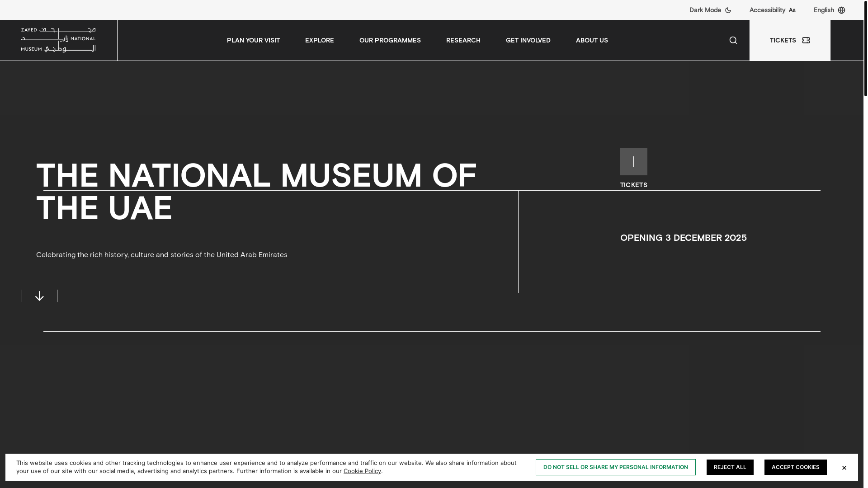Open Accessibility options
Viewport: 868px width, 488px height.
pos(772,10)
